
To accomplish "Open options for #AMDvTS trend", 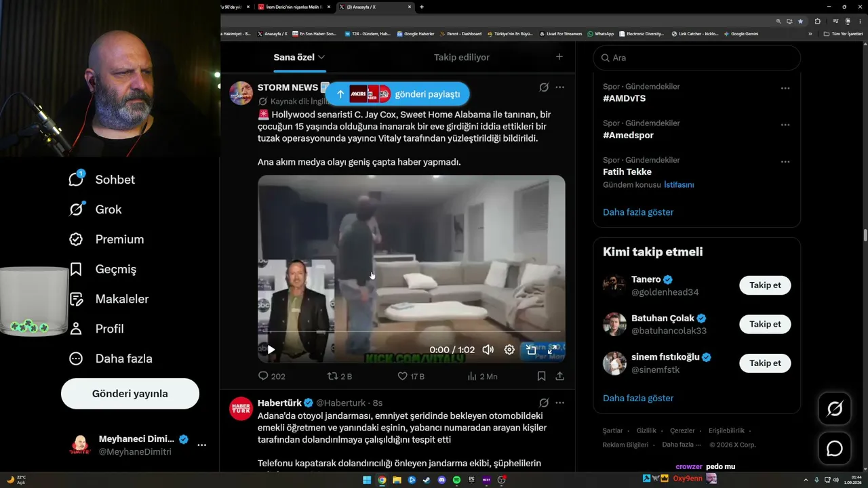I will tap(785, 88).
